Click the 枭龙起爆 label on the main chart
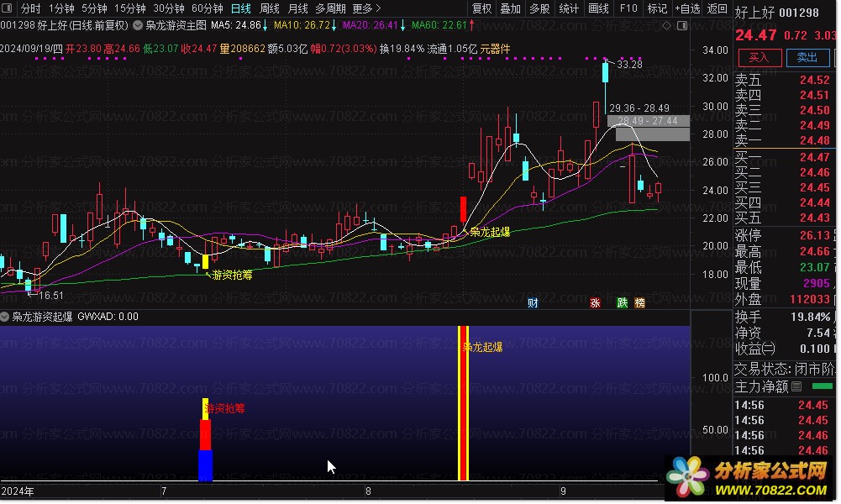This screenshot has height=504, width=841. point(490,232)
